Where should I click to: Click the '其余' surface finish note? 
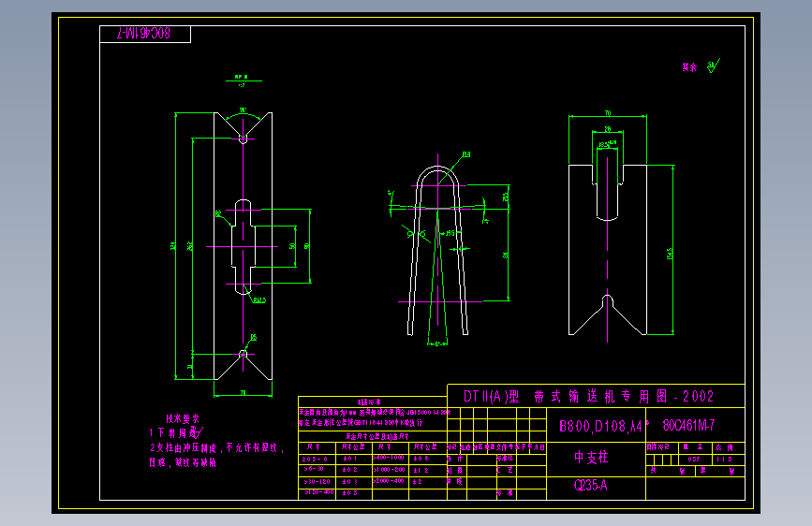[689, 67]
